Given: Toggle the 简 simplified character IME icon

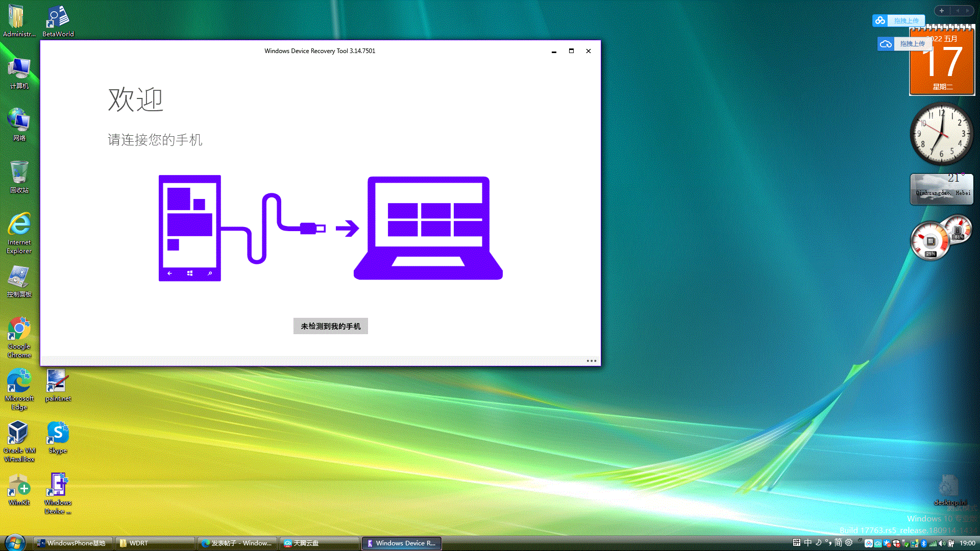Looking at the screenshot, I should pos(838,543).
